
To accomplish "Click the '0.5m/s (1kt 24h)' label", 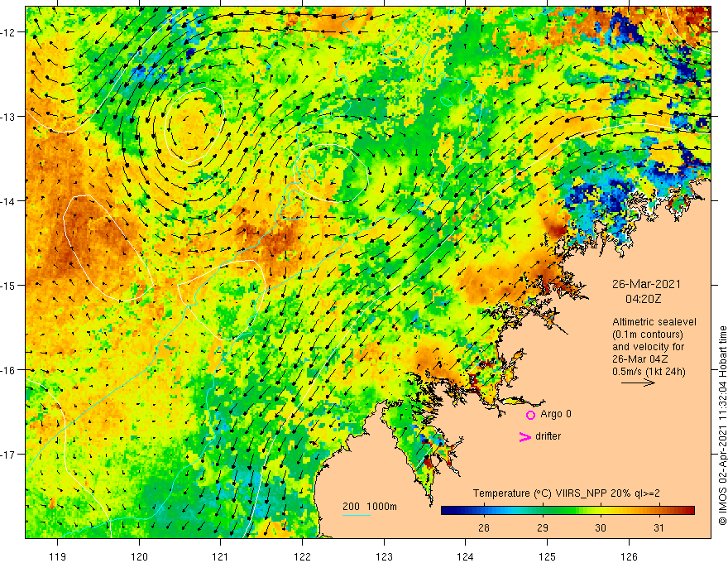I will (649, 372).
